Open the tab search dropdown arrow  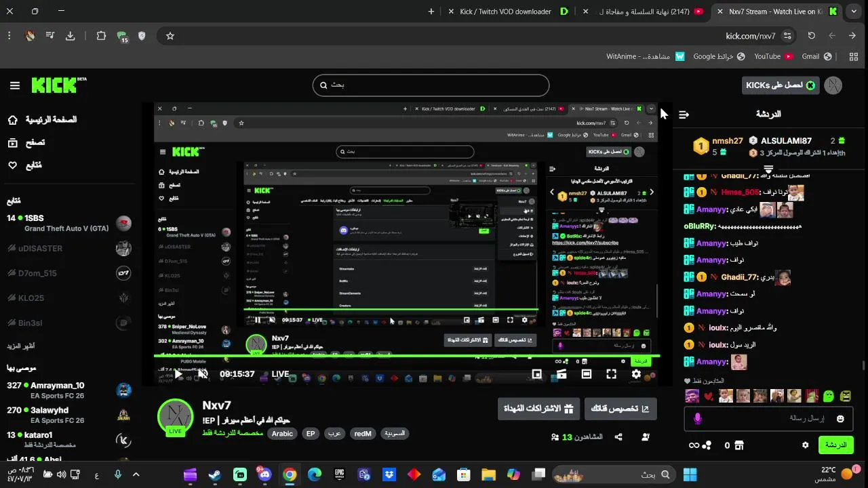(854, 12)
